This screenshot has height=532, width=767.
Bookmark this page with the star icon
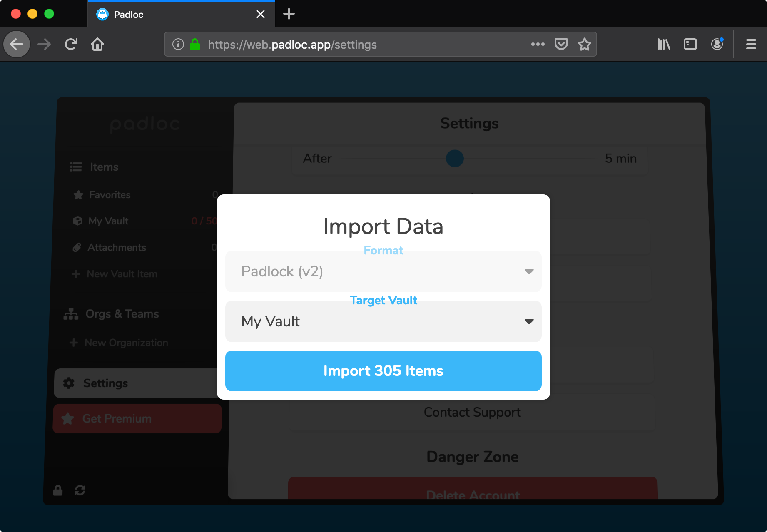(x=584, y=44)
